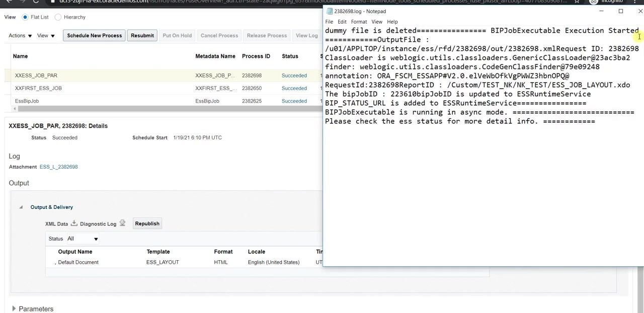This screenshot has width=644, height=313.
Task: Click the English (United States) locale cell
Action: [x=274, y=262]
